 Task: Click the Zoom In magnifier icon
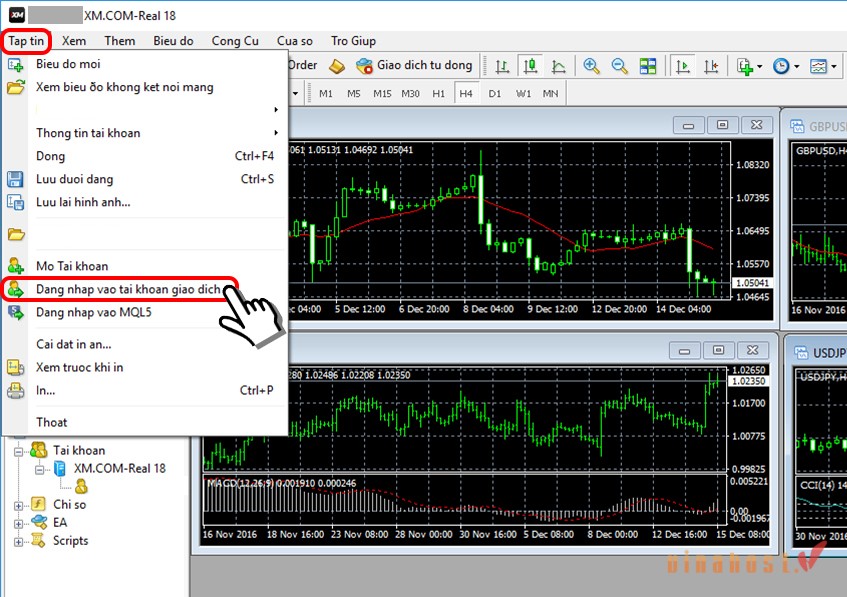click(x=592, y=66)
